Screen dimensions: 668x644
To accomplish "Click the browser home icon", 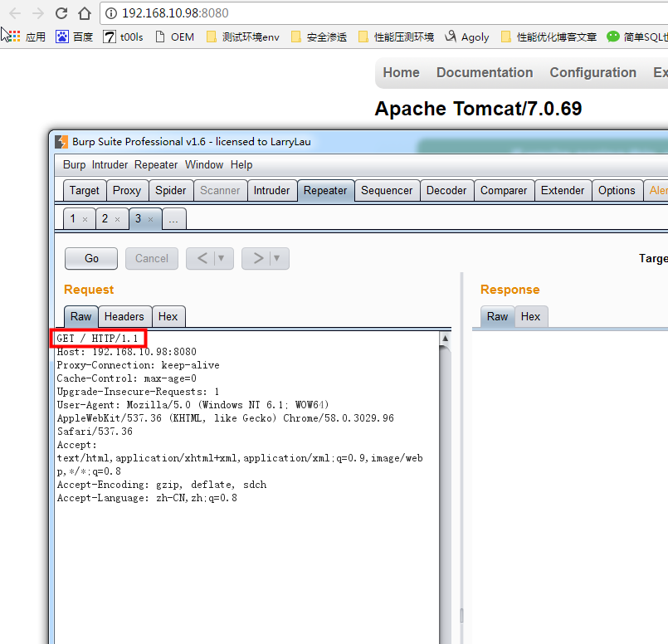I will pyautogui.click(x=85, y=13).
